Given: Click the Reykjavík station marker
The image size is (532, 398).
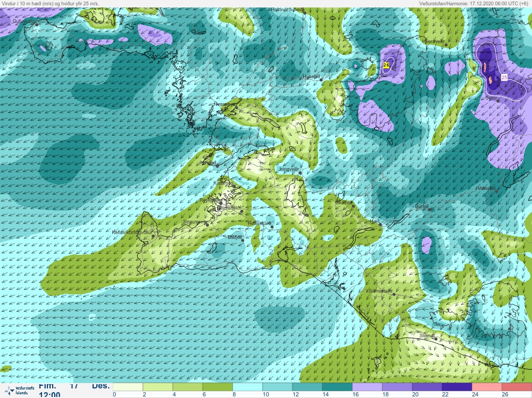Looking at the screenshot, I should [x=221, y=203].
